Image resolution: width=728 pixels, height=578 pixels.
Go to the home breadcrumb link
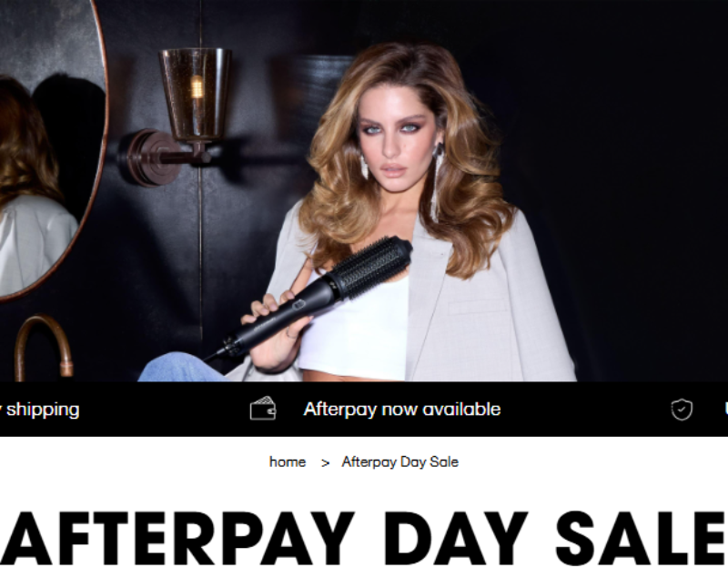click(288, 461)
